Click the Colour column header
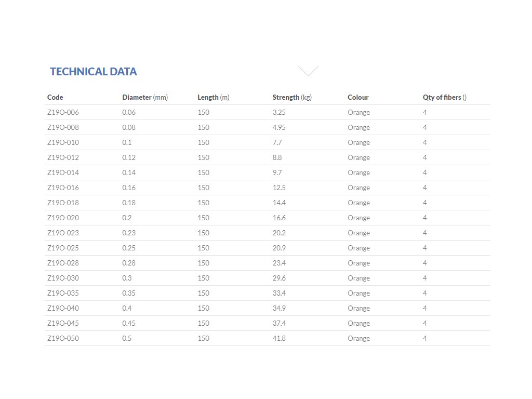This screenshot has width=532, height=399. tap(358, 97)
